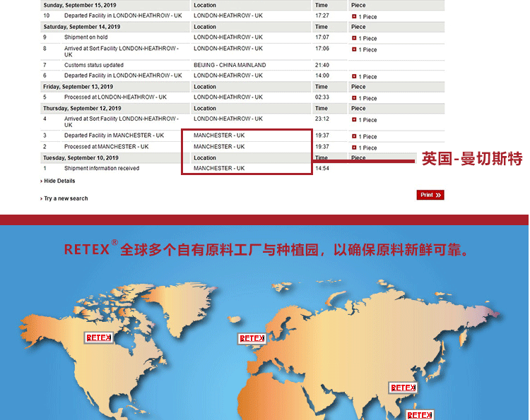Click the 14:54 time value

(322, 168)
